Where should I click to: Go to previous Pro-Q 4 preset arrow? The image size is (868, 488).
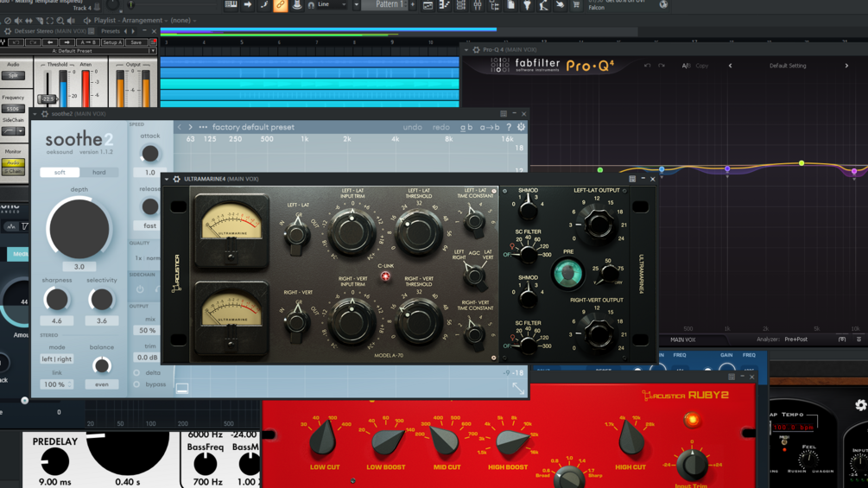(730, 66)
